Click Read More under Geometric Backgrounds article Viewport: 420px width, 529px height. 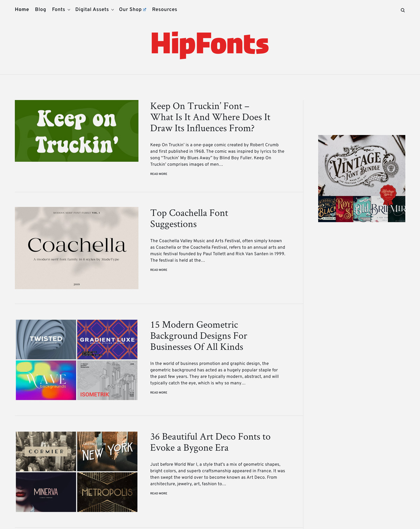159,393
